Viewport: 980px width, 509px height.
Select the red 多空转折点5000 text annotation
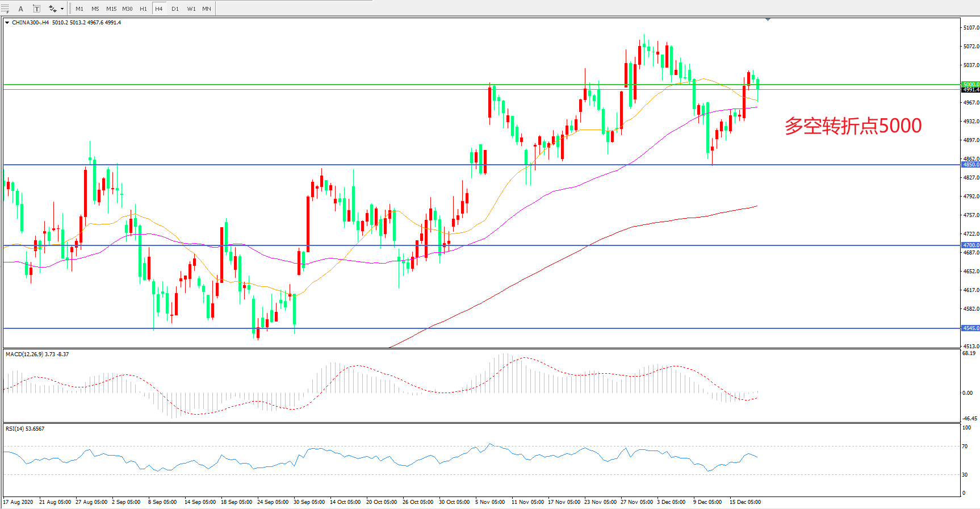point(853,126)
